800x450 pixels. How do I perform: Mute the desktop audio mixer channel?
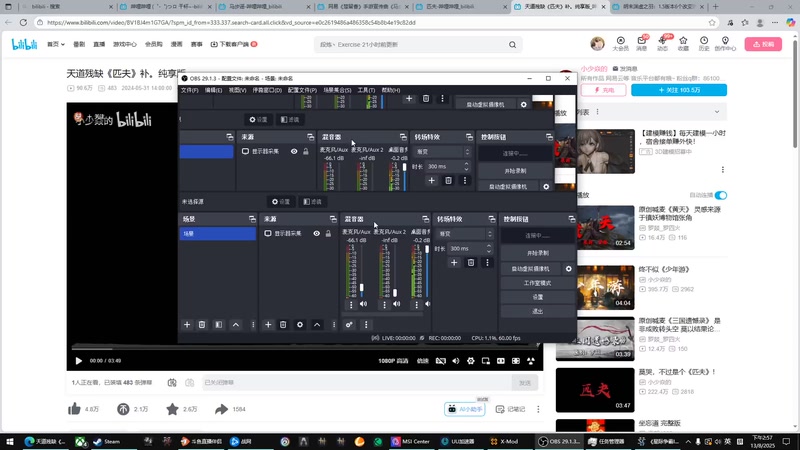[428, 304]
